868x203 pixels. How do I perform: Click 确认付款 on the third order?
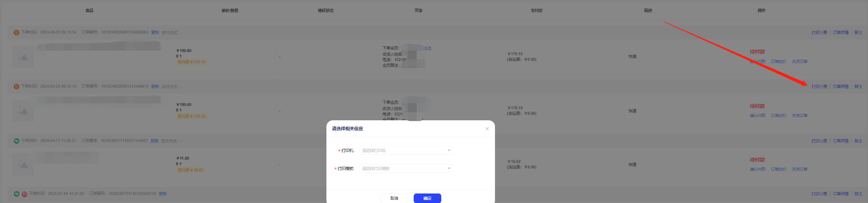pos(758,169)
